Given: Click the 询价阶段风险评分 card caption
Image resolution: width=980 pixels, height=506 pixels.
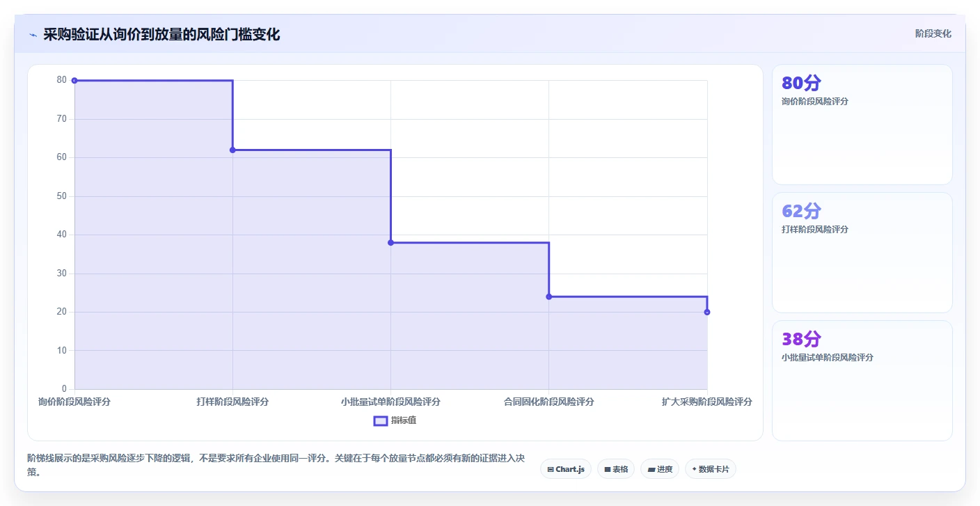Looking at the screenshot, I should click(815, 101).
